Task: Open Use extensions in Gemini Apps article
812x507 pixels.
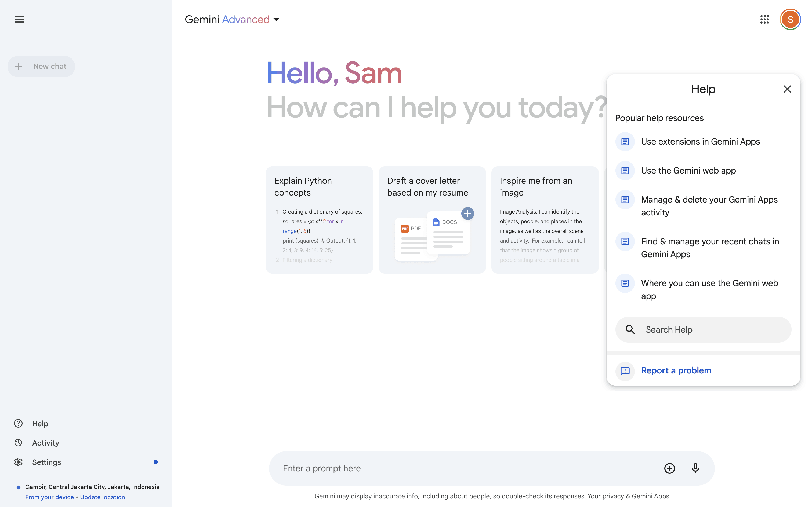Action: pos(700,142)
